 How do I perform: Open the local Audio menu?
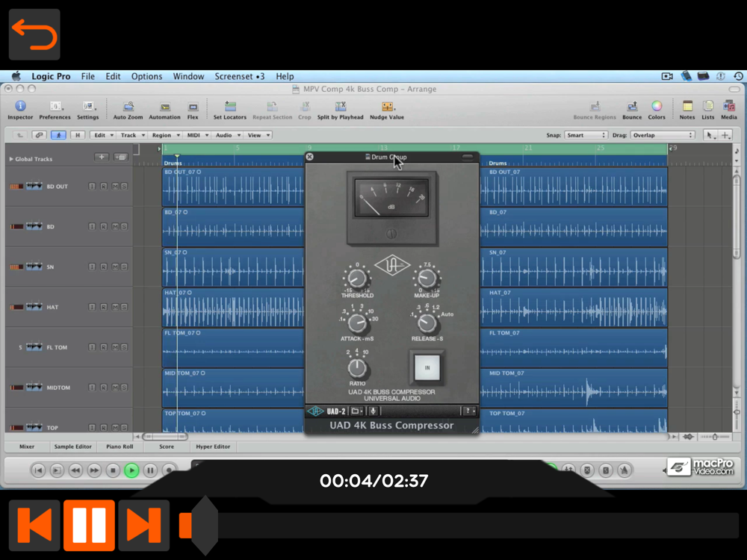click(228, 135)
